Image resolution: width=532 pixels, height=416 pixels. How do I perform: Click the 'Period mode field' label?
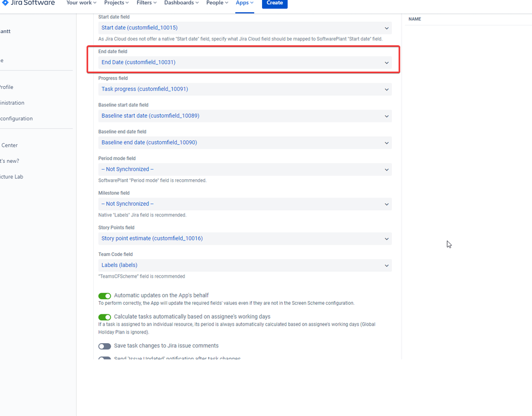[117, 159]
